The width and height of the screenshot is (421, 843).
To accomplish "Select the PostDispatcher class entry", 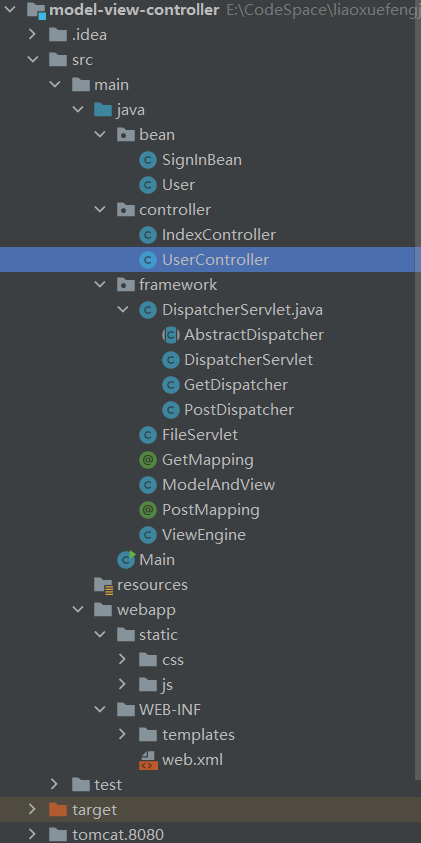I will click(239, 410).
